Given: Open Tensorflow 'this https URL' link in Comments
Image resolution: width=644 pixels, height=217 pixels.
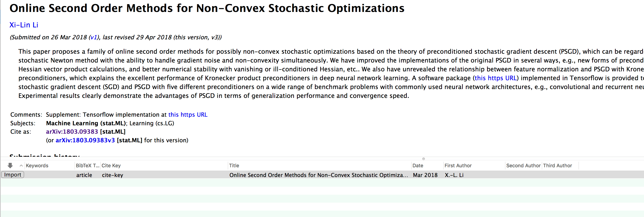Looking at the screenshot, I should pyautogui.click(x=188, y=115).
